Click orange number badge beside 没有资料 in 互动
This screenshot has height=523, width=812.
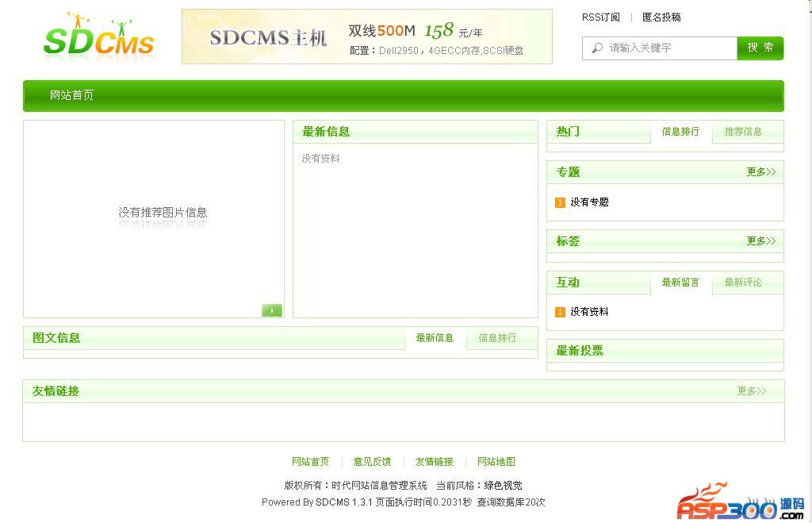tap(560, 312)
